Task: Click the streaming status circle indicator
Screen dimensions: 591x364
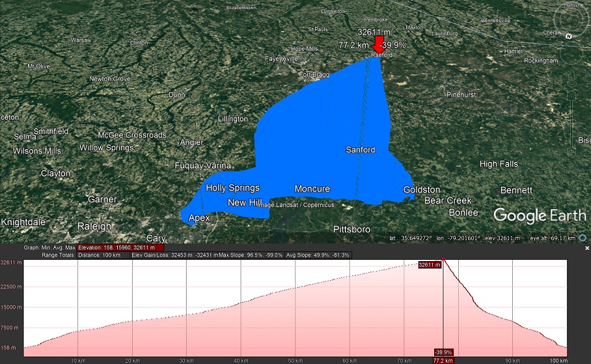Action: tap(583, 238)
